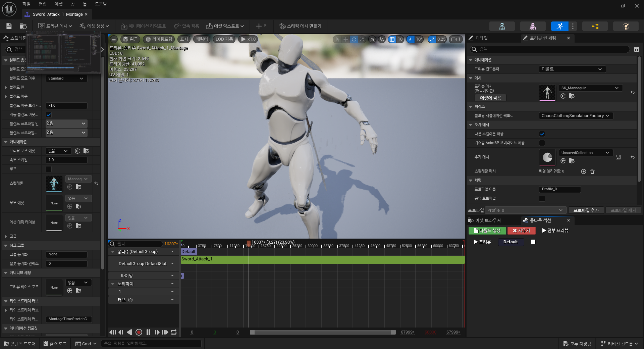
Task: Jump to start of the timeline
Action: [x=112, y=332]
